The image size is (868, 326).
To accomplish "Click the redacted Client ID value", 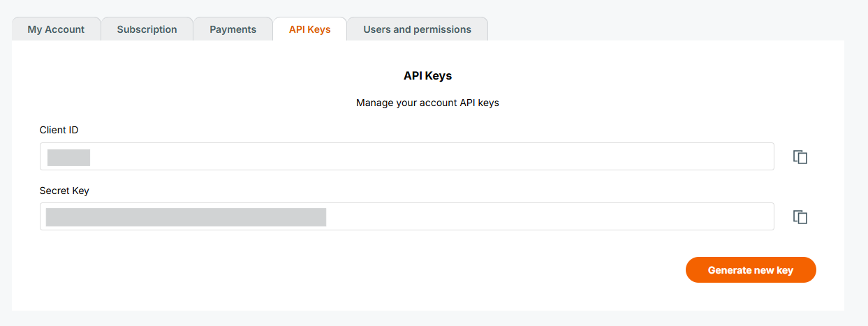I will (x=68, y=157).
